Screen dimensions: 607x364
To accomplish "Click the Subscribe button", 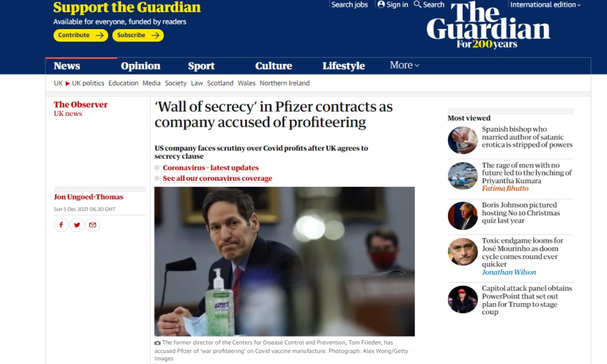I will (138, 35).
